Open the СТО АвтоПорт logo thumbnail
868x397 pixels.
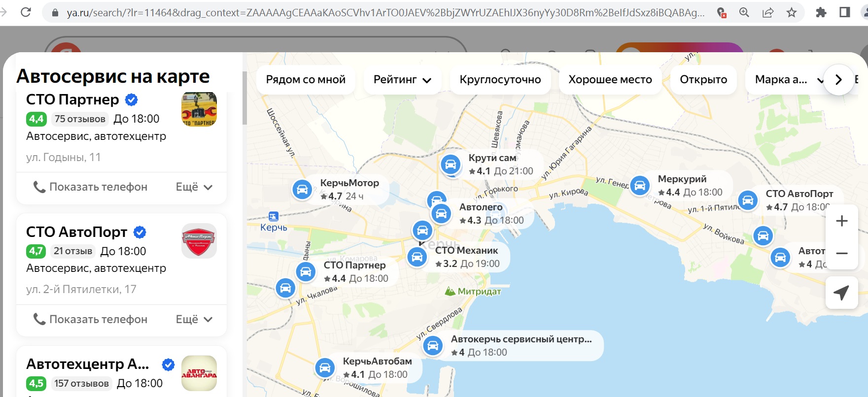pos(199,241)
